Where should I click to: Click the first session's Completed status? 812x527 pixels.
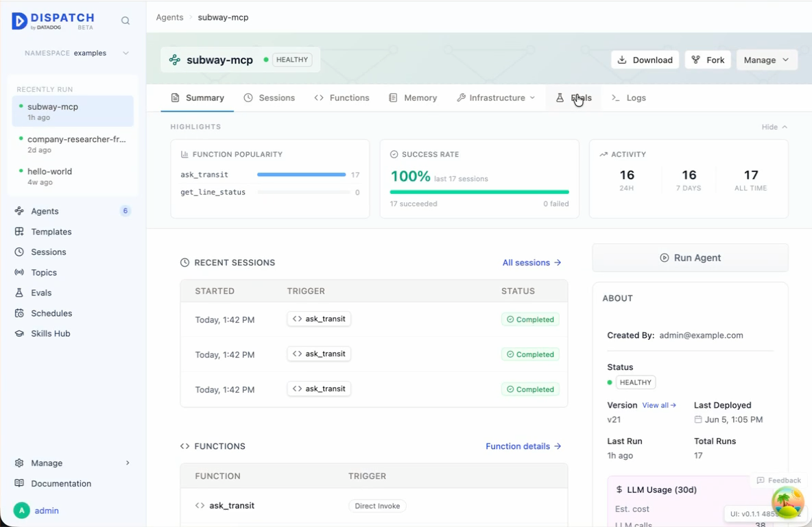pyautogui.click(x=530, y=319)
